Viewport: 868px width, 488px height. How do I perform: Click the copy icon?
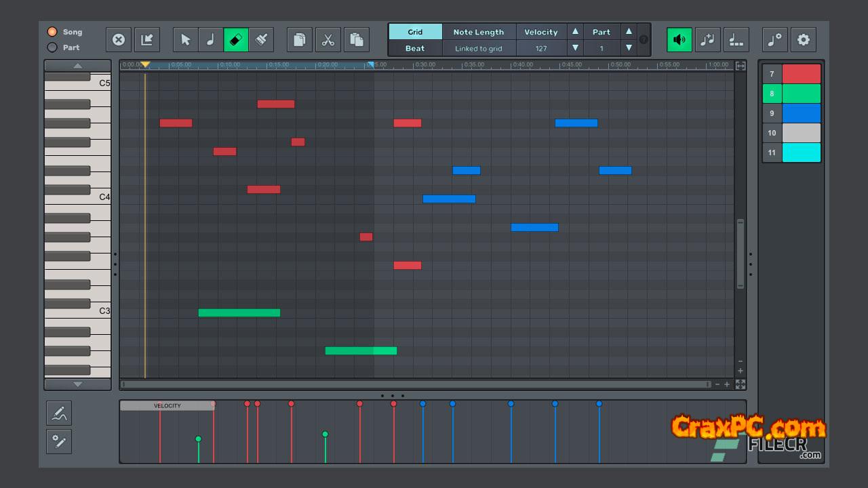299,40
